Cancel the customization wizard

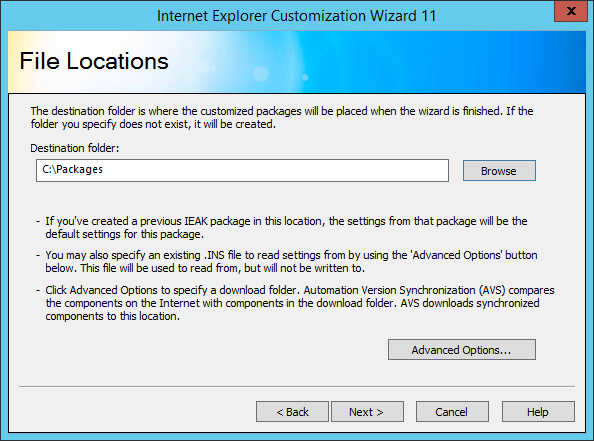click(x=452, y=411)
